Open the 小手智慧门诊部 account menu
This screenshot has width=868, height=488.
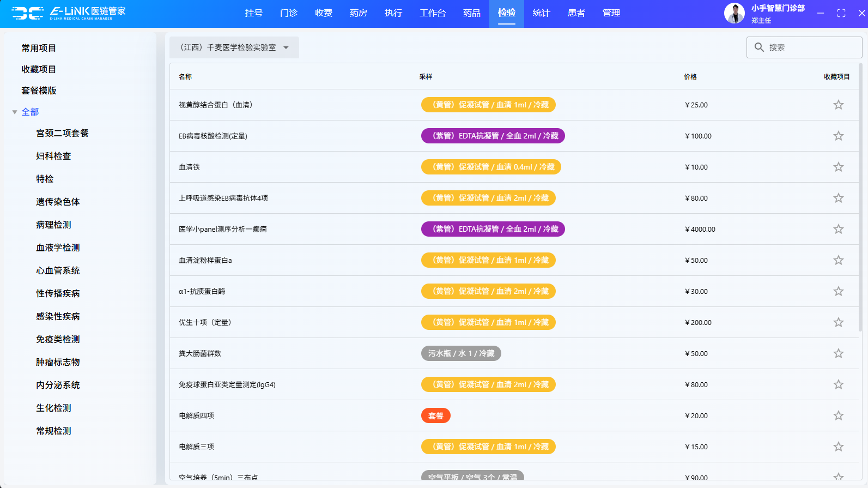pos(778,9)
